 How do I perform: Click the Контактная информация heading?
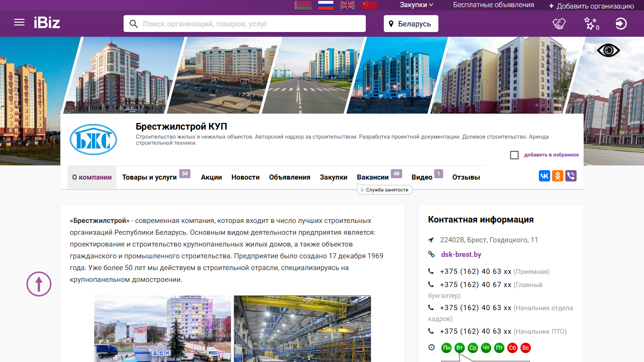click(x=481, y=220)
